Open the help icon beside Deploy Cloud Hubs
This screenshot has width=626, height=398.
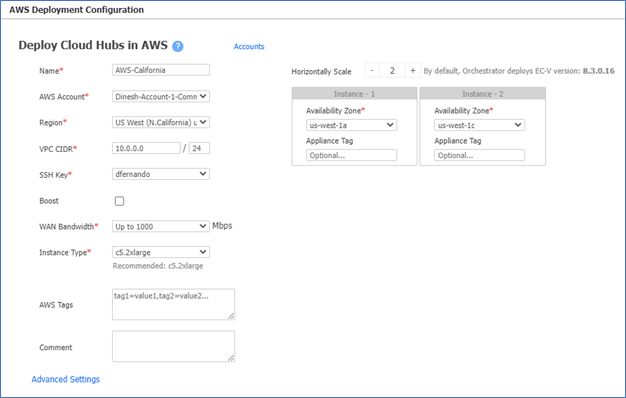tap(178, 46)
